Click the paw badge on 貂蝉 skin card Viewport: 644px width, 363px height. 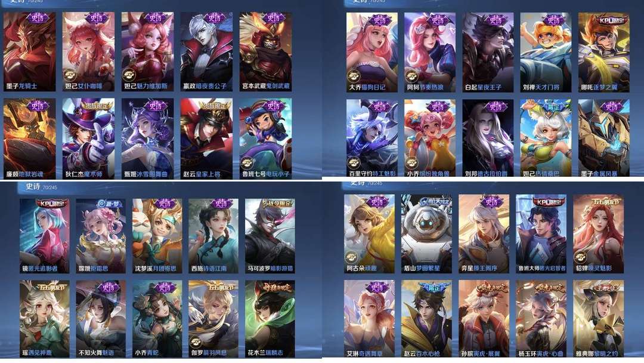[580, 258]
